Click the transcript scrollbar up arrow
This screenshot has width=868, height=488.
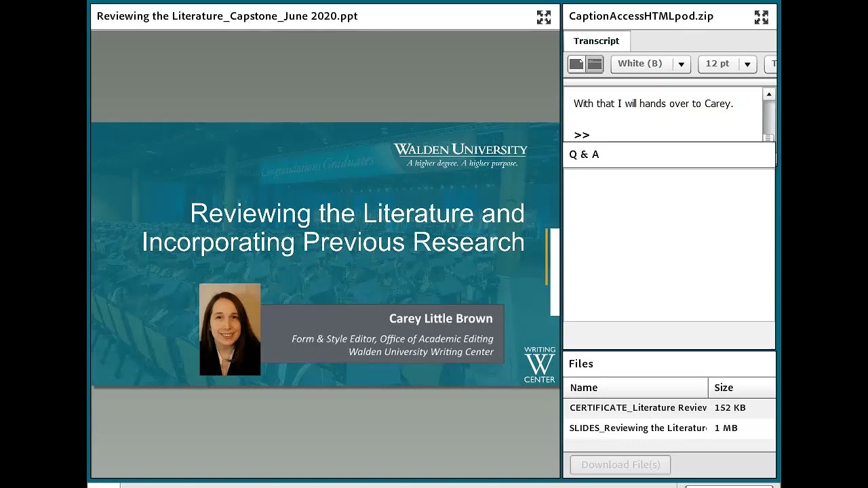[x=768, y=94]
